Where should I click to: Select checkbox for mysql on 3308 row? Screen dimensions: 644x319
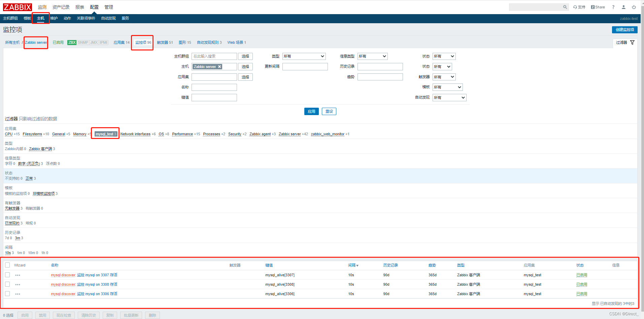click(x=7, y=284)
